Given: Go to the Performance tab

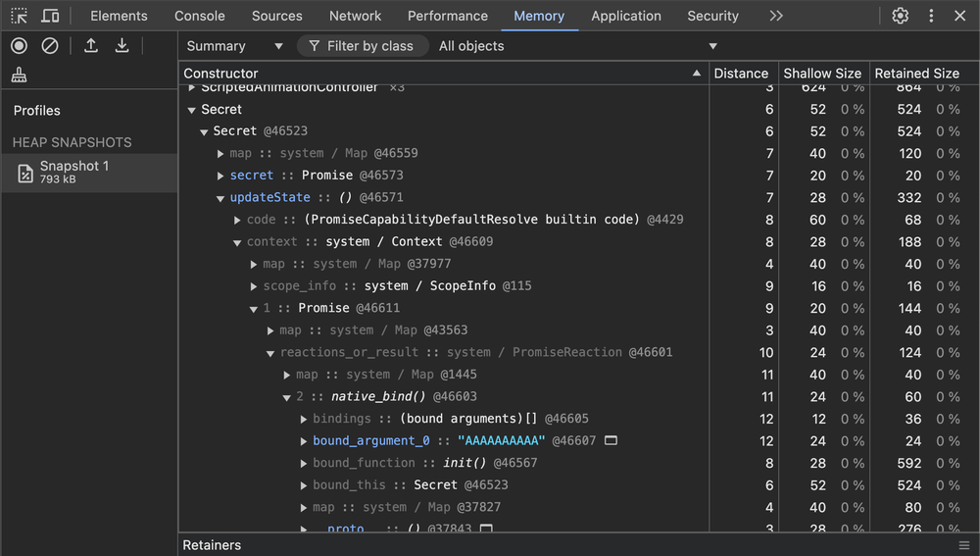Looking at the screenshot, I should point(448,16).
